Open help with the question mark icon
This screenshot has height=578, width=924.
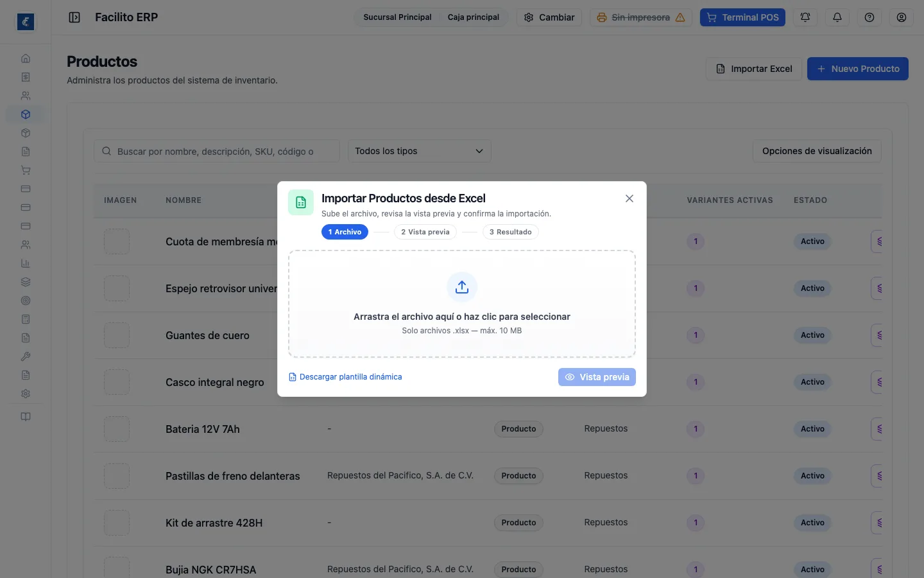click(869, 17)
